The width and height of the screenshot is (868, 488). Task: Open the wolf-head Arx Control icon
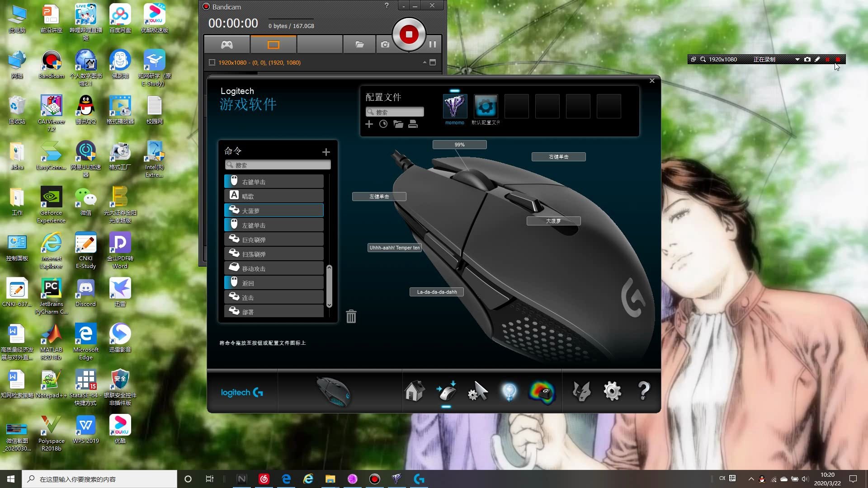581,391
